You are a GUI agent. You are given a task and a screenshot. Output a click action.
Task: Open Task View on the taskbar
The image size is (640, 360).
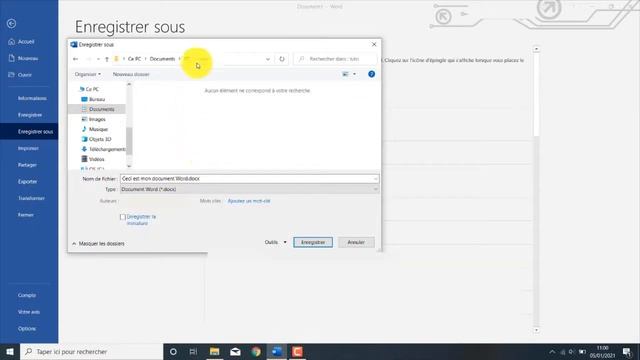193,351
